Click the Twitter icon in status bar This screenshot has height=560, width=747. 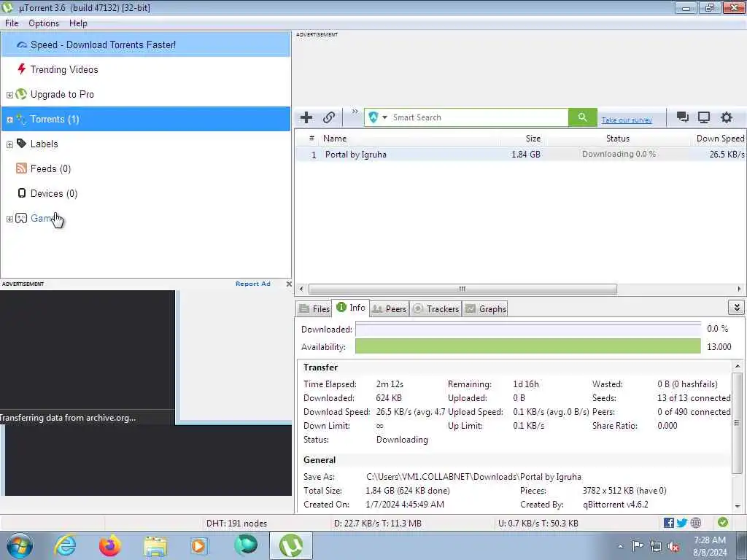(682, 523)
